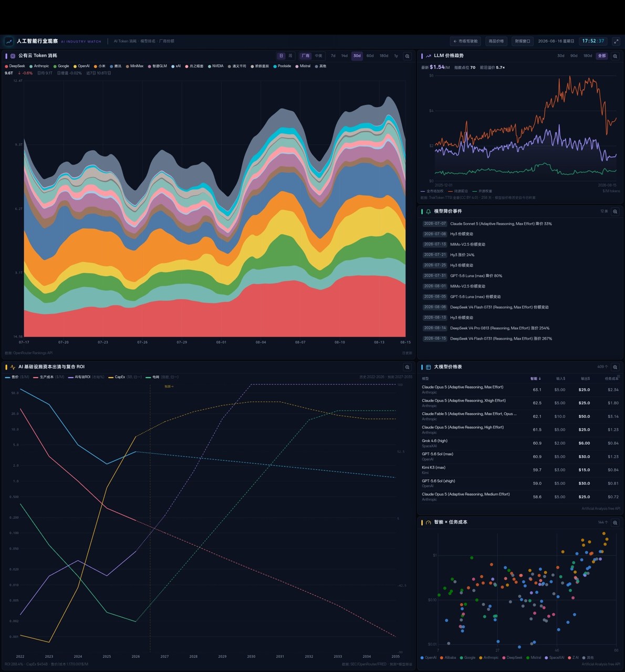
Task: Toggle MiniMax series in Token legend
Action: tap(134, 66)
